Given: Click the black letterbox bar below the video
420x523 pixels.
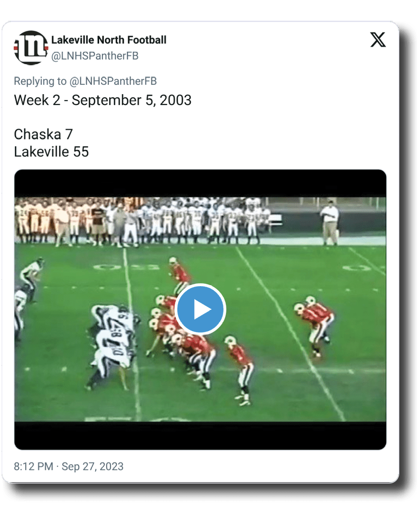Looking at the screenshot, I should point(200,436).
